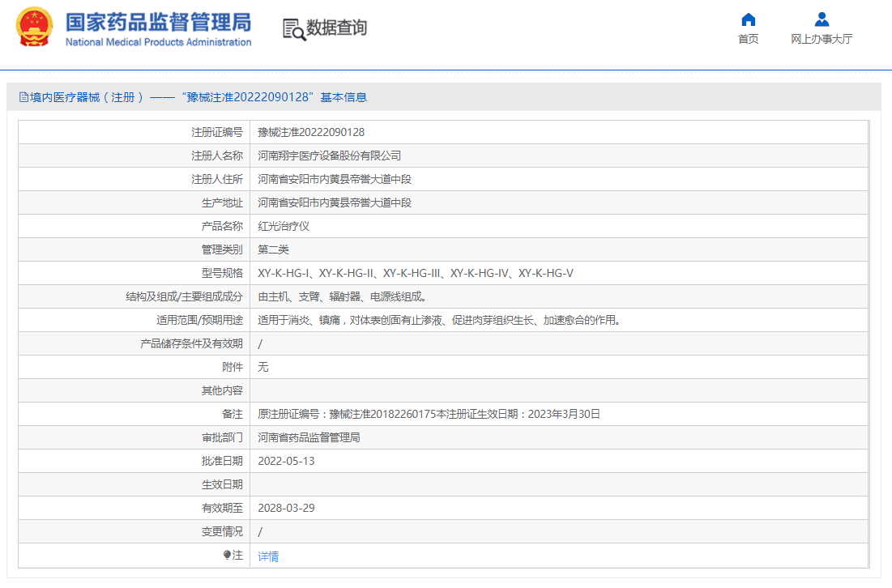Click the 型号规格 row label
This screenshot has height=588, width=892.
tap(222, 273)
